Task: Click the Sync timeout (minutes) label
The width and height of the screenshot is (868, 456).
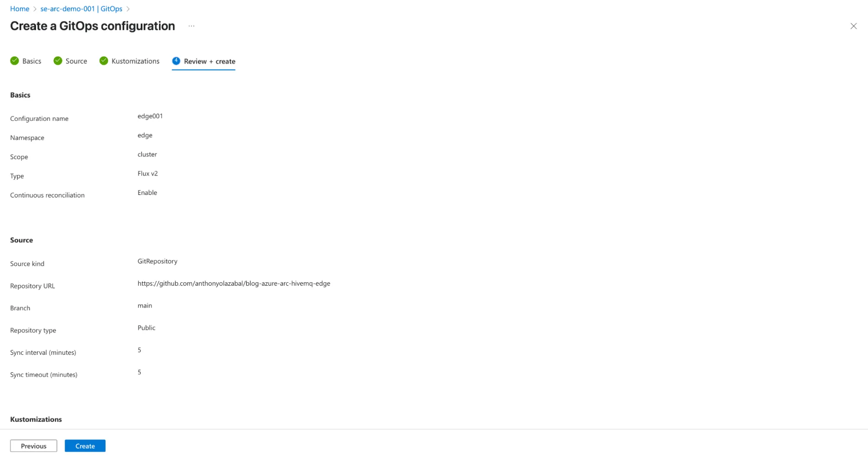Action: coord(44,374)
